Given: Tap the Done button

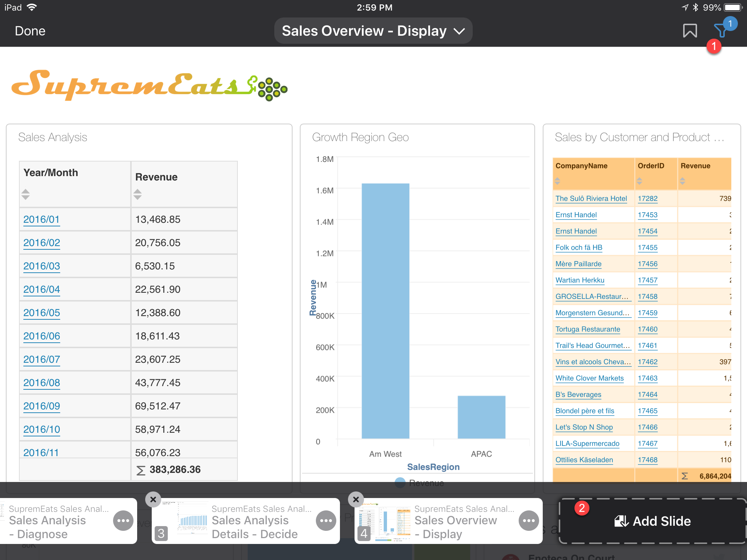Looking at the screenshot, I should click(30, 31).
